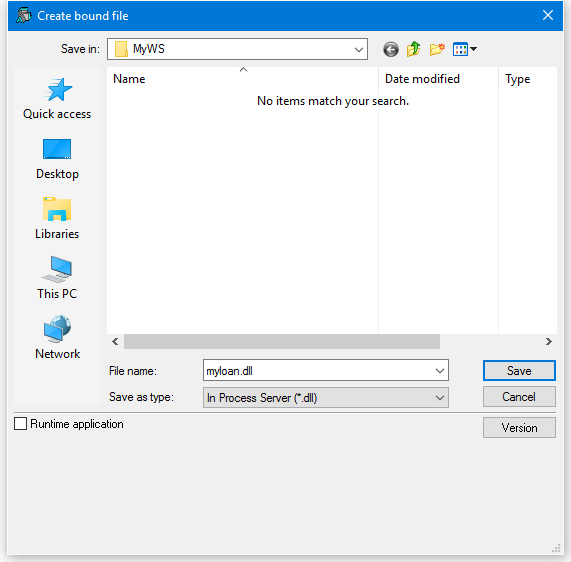Create a new folder icon
Screen dimensions: 571x562
click(x=437, y=49)
